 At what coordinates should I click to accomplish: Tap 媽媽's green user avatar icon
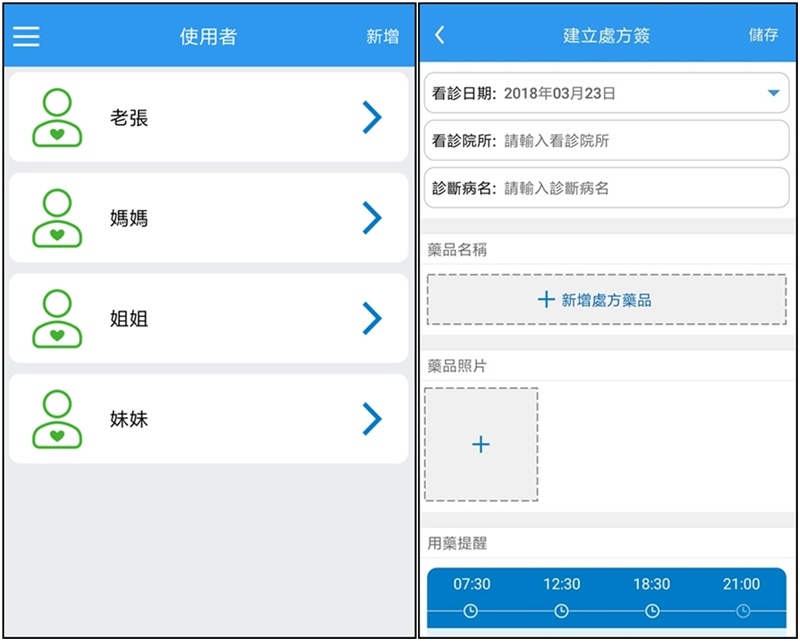tap(57, 218)
